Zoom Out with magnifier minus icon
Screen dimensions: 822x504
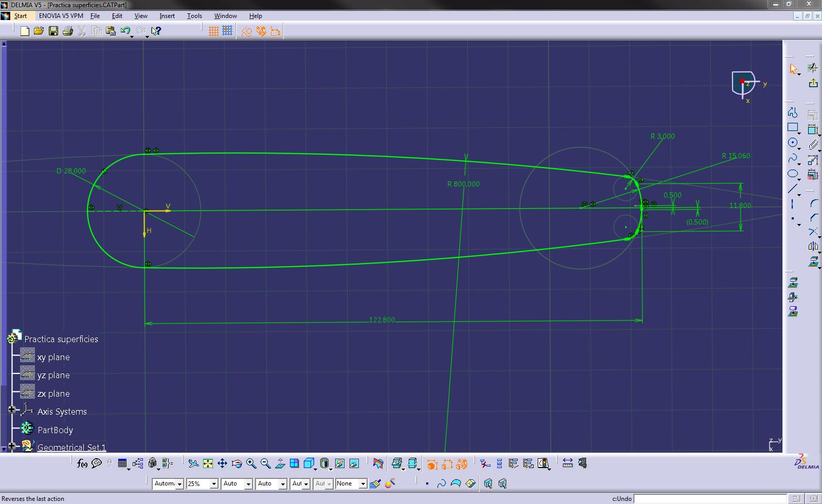tap(265, 463)
